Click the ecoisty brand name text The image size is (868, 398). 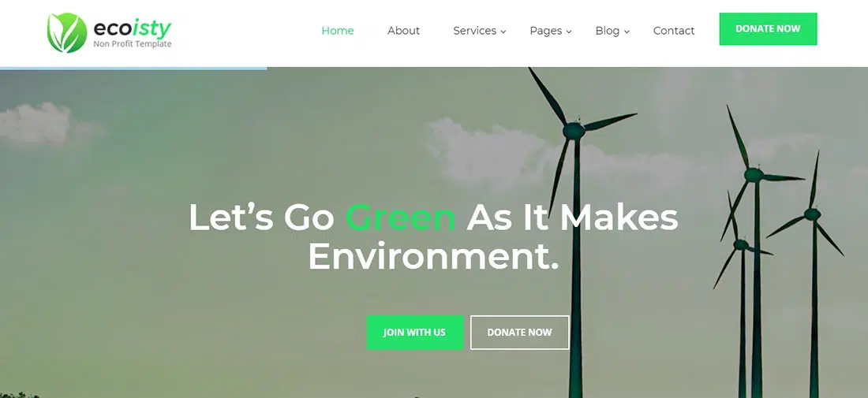pyautogui.click(x=133, y=28)
